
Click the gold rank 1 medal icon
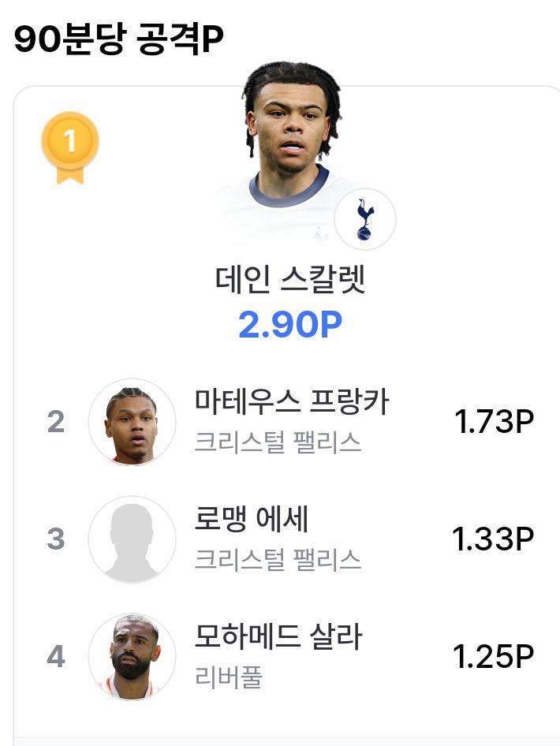click(x=70, y=148)
